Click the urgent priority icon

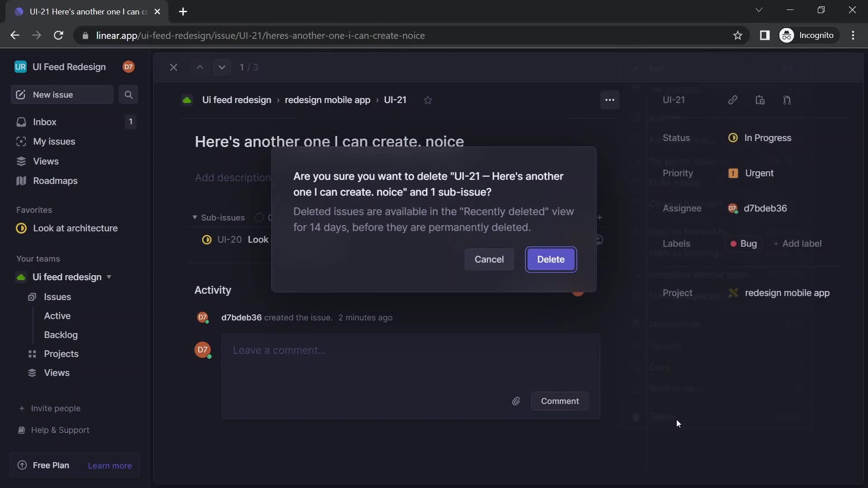point(733,174)
